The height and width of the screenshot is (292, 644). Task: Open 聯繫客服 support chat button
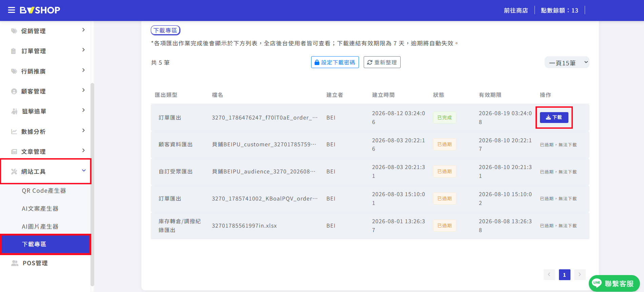pos(614,283)
